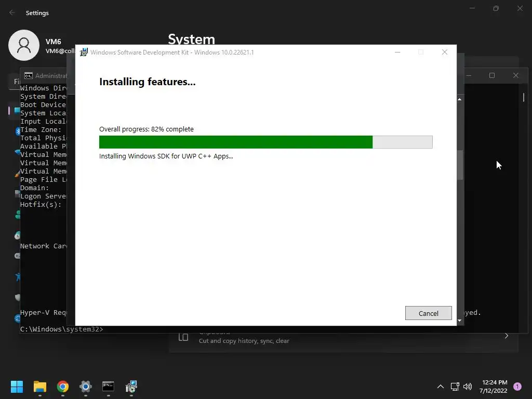Click 'Cut and copy history, sync, clear' text
Screen dimensions: 532x399
pyautogui.click(x=244, y=341)
